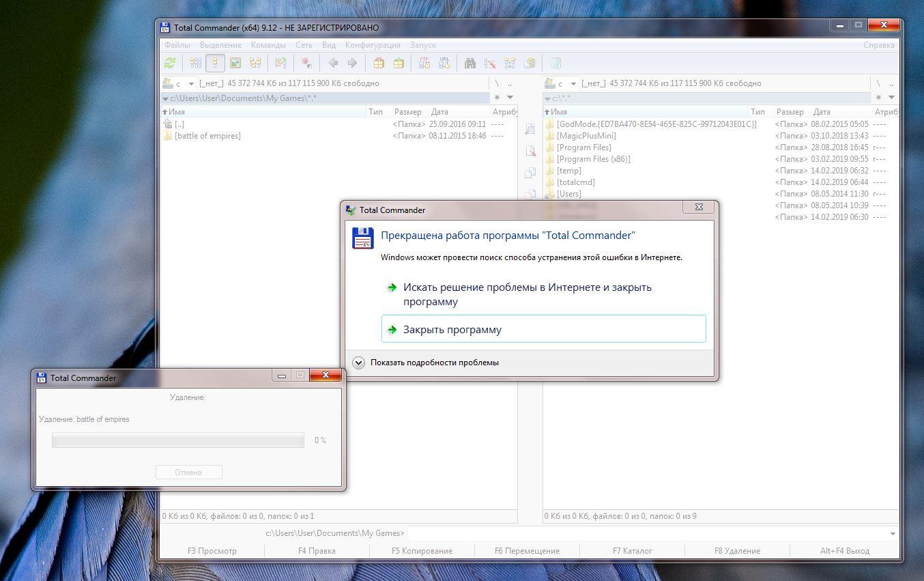Open the Выделение menu
924x581 pixels.
[220, 45]
